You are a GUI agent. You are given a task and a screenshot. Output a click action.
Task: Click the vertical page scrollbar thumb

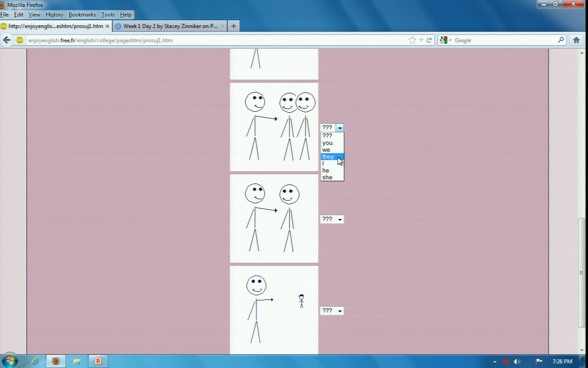tap(581, 271)
